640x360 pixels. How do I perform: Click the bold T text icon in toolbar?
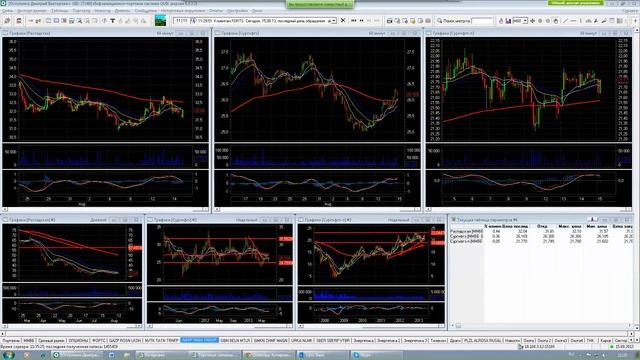coord(112,21)
